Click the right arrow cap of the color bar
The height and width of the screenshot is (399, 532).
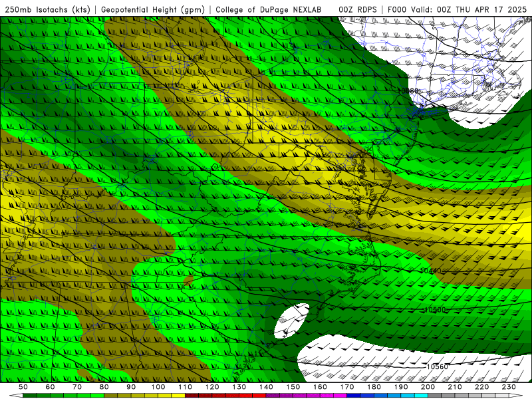(516, 396)
